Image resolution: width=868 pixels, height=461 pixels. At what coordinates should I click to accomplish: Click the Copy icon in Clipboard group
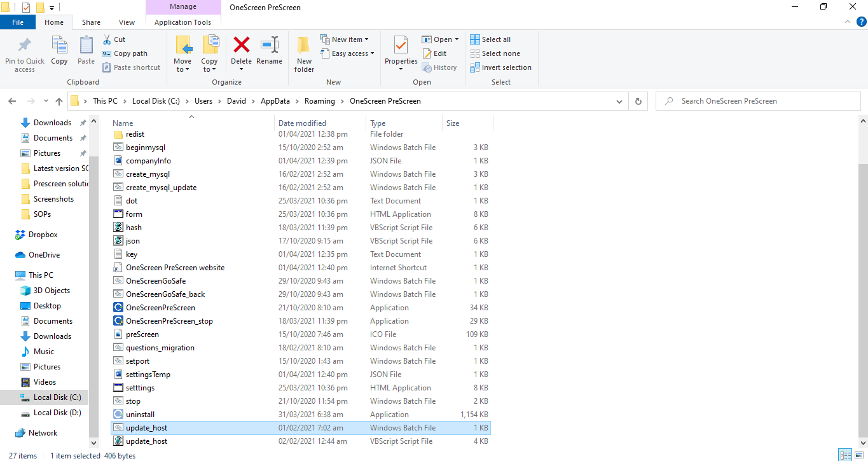point(59,46)
